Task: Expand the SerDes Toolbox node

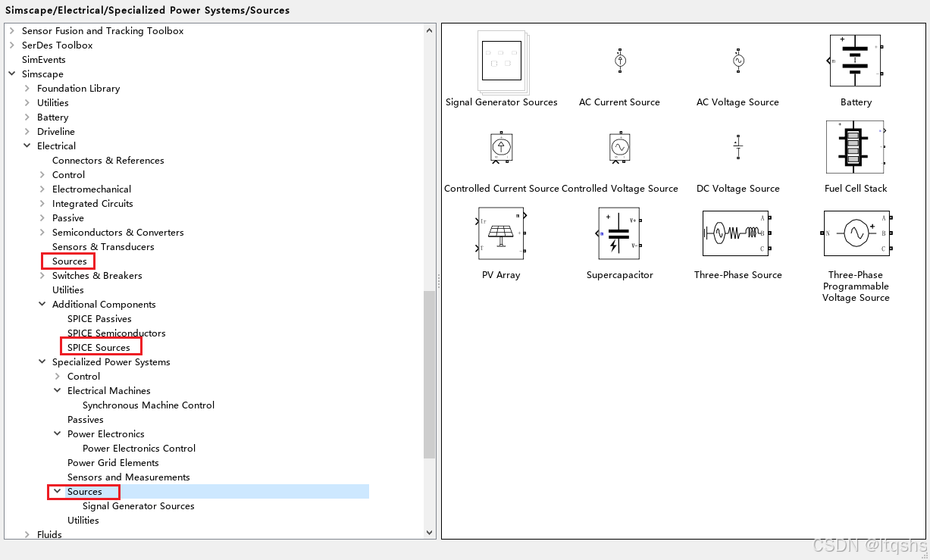Action: tap(11, 45)
